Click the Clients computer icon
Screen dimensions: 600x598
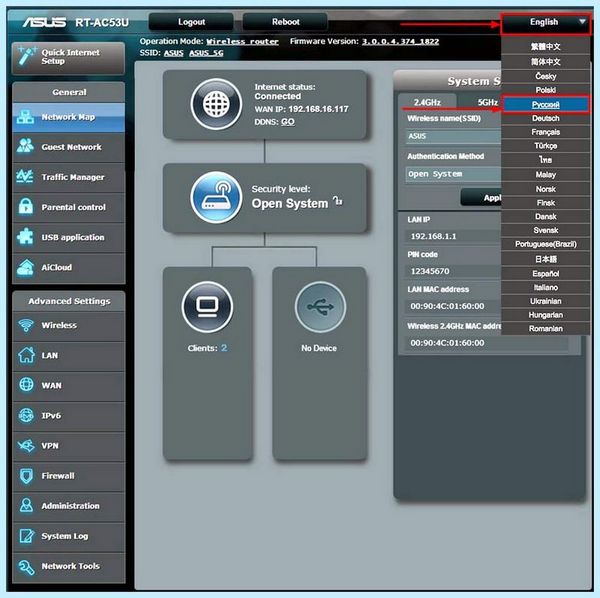click(207, 306)
